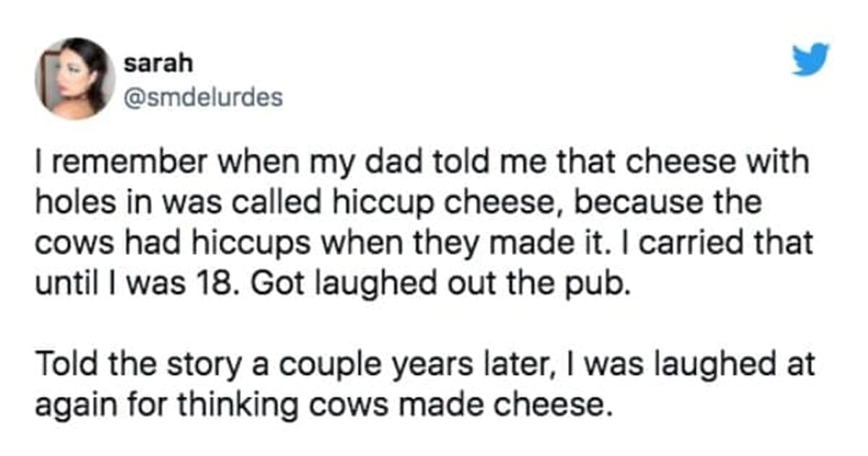The height and width of the screenshot is (456, 868).
Task: Click the display name "sarah"
Action: point(158,64)
